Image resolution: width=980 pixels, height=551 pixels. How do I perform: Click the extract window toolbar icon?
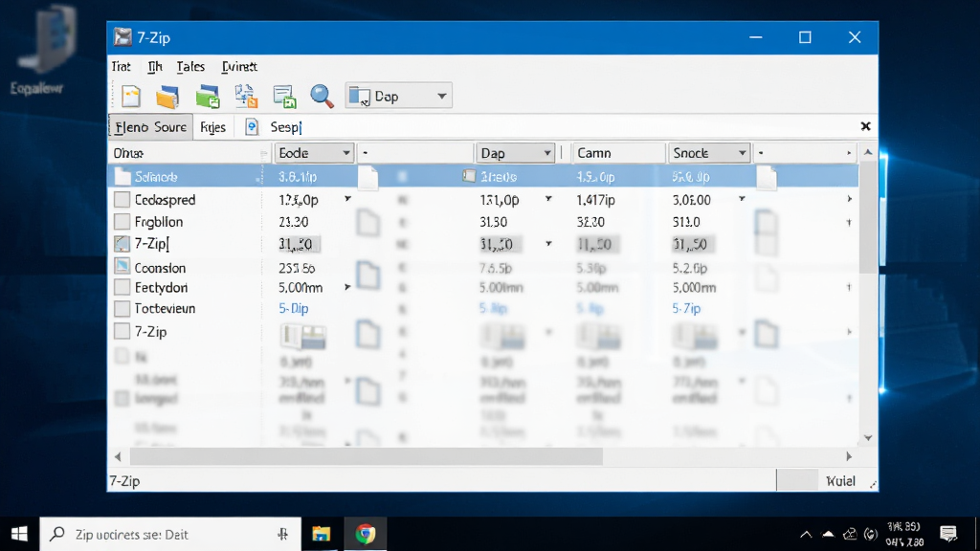point(284,97)
